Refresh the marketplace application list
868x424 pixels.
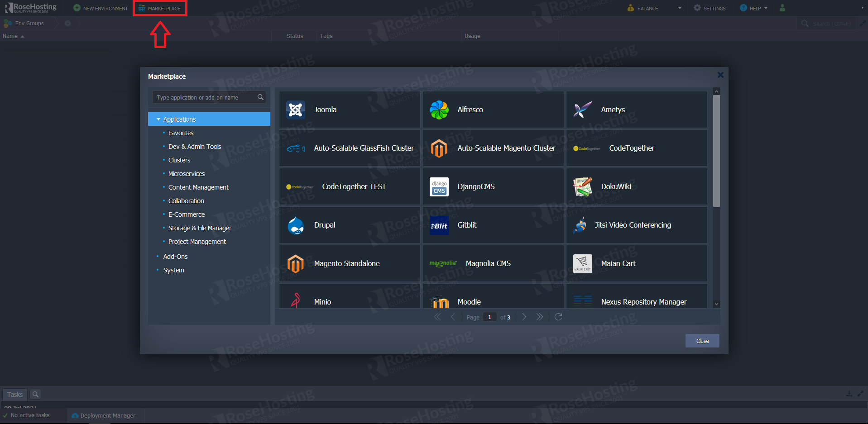coord(558,317)
